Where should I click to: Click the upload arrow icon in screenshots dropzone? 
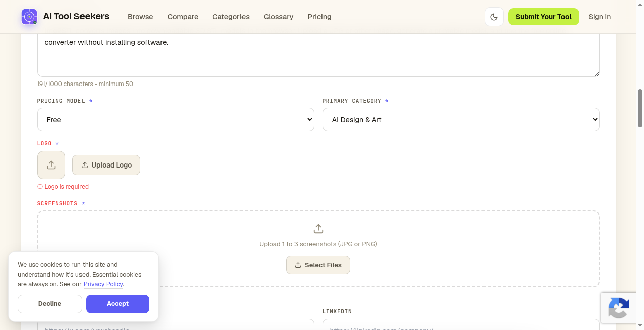[x=318, y=229]
